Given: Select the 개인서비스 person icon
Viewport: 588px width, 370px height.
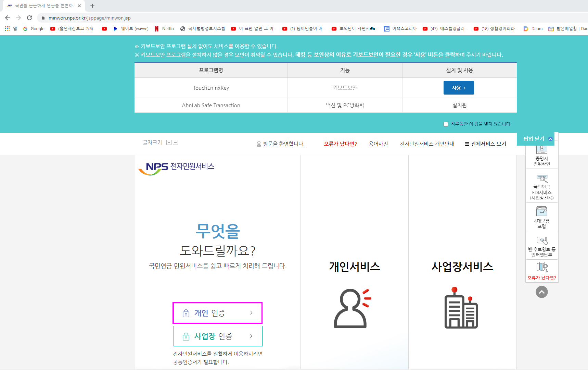Looking at the screenshot, I should [352, 309].
